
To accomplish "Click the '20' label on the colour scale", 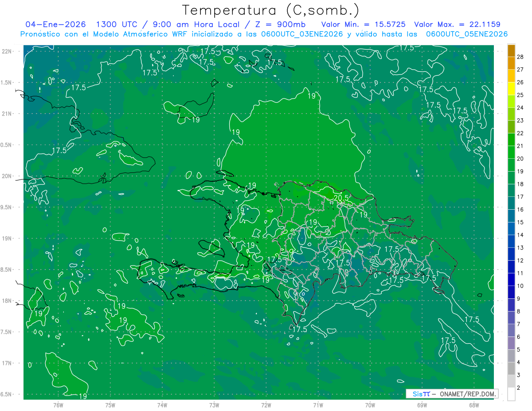I will click(x=520, y=159).
